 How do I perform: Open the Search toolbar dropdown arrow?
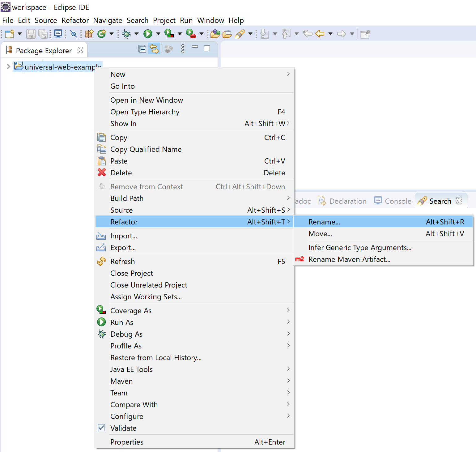(250, 34)
